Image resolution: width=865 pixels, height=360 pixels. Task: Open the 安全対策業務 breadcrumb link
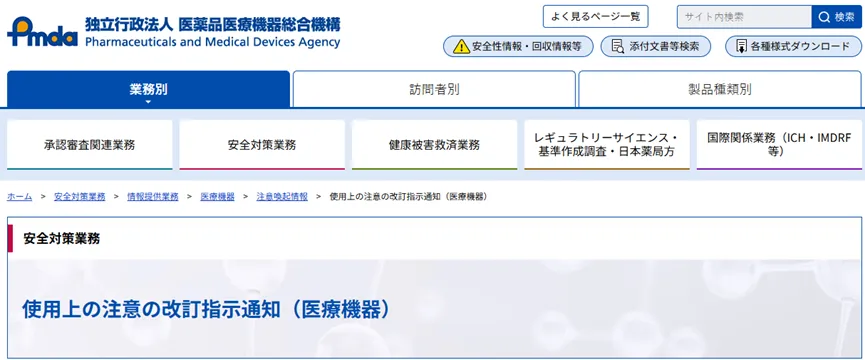coord(79,197)
